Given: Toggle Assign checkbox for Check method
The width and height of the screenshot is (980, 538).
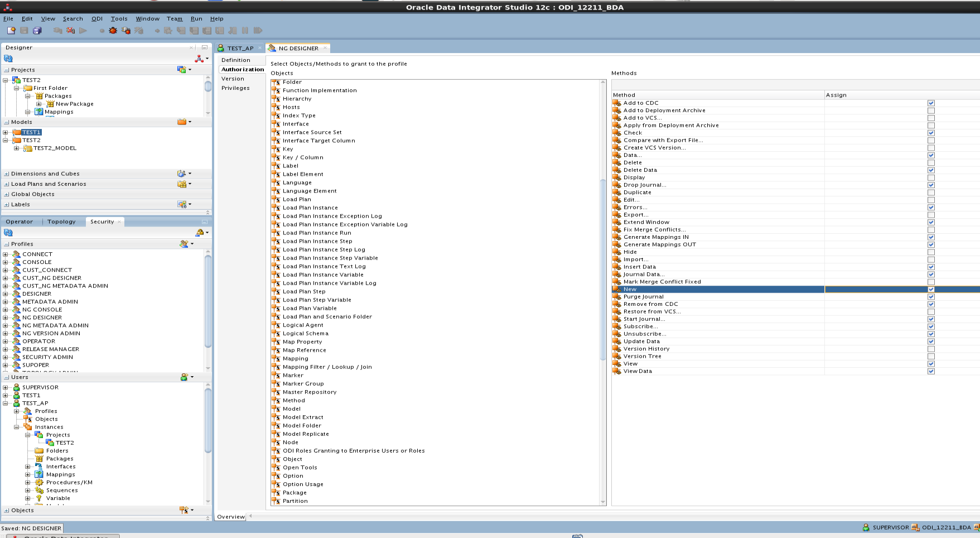Looking at the screenshot, I should coord(931,133).
